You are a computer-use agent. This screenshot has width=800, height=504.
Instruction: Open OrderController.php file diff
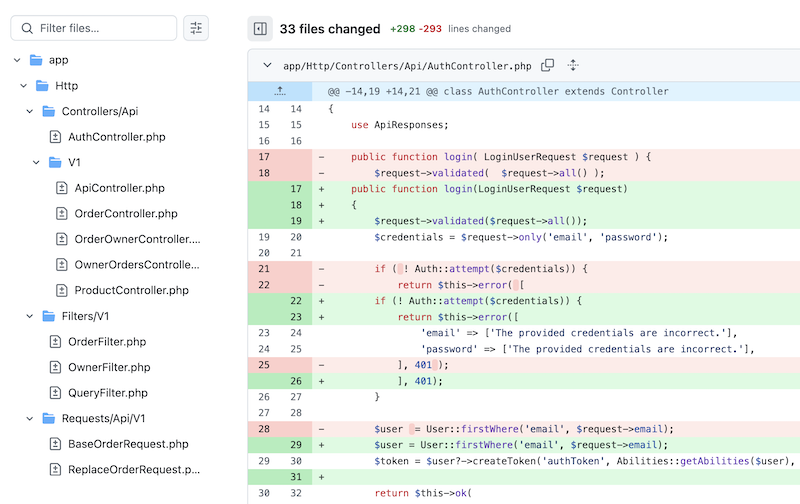[125, 213]
